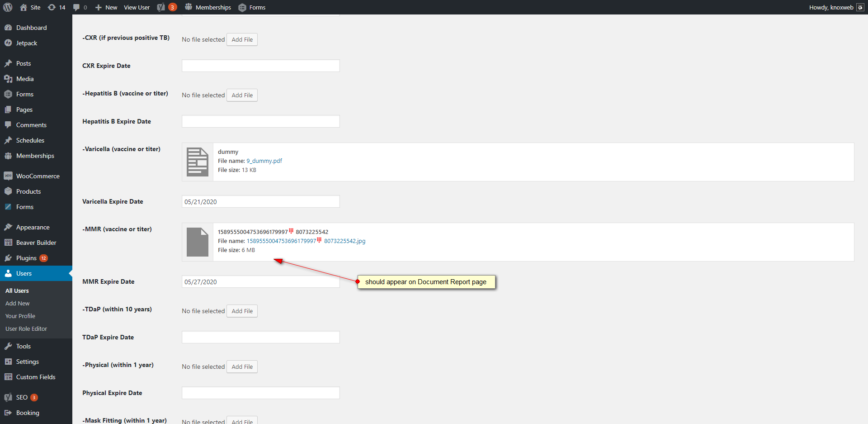Viewport: 868px width, 424px height.
Task: Click Add File for TDaP
Action: [x=242, y=311]
